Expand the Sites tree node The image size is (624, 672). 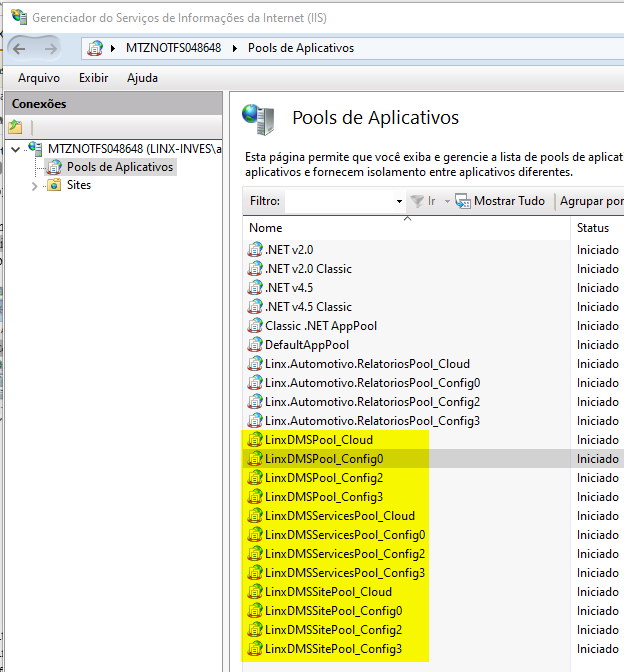point(35,186)
